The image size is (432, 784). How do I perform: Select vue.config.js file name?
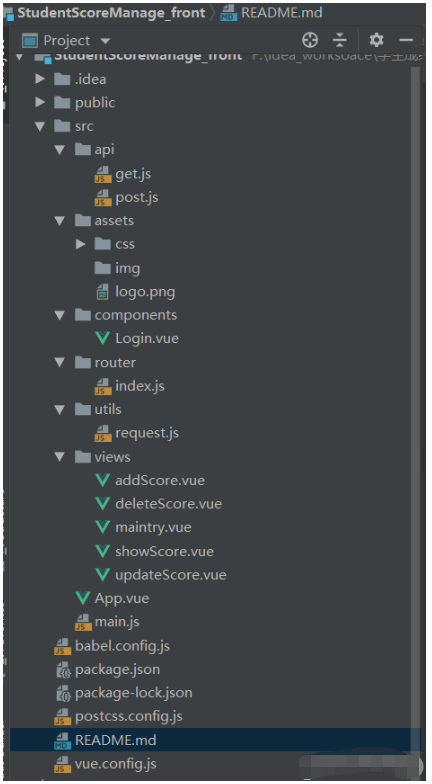point(116,764)
